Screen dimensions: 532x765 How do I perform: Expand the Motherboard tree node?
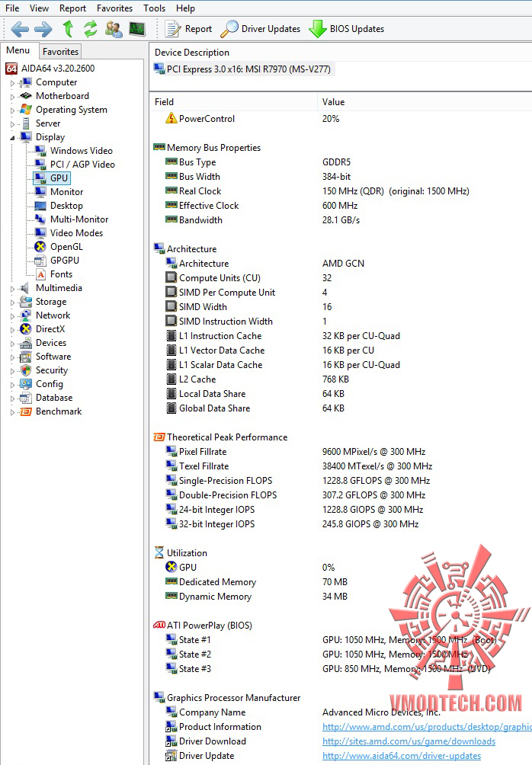click(x=13, y=97)
